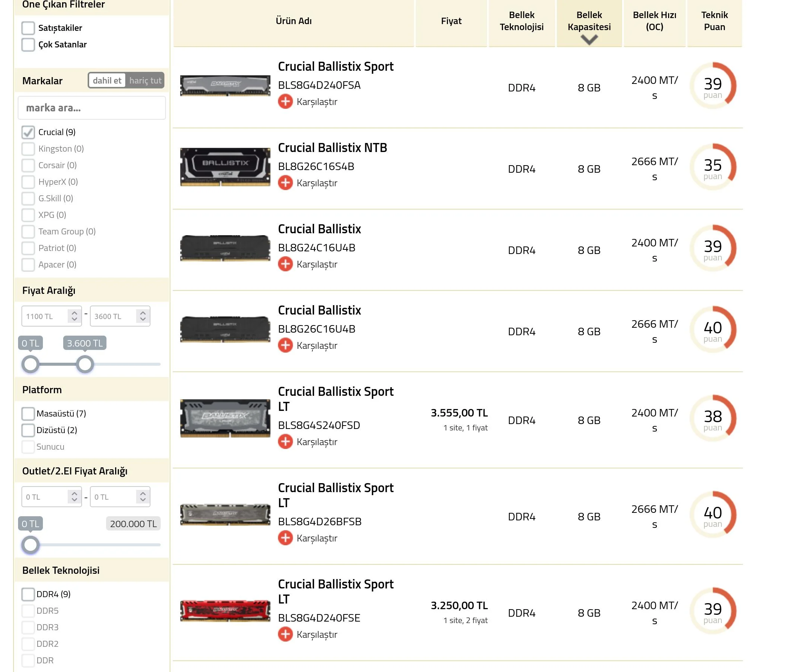Image resolution: width=799 pixels, height=672 pixels.
Task: Click compare plus icon for BL8G24C16U4B
Action: pyautogui.click(x=285, y=264)
